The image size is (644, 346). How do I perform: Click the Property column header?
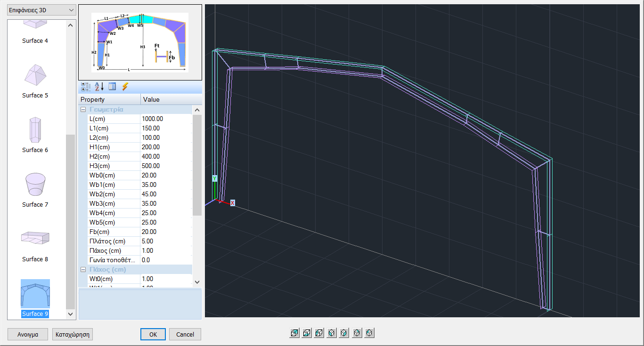[x=109, y=99]
